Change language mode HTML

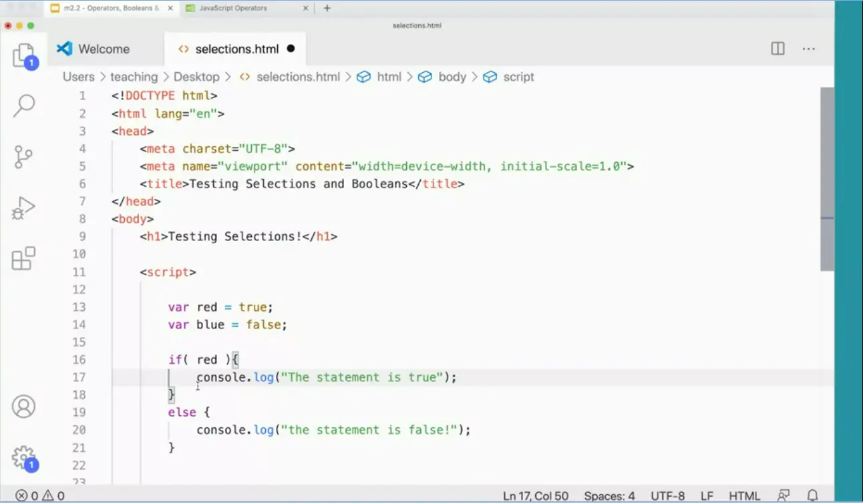(744, 496)
